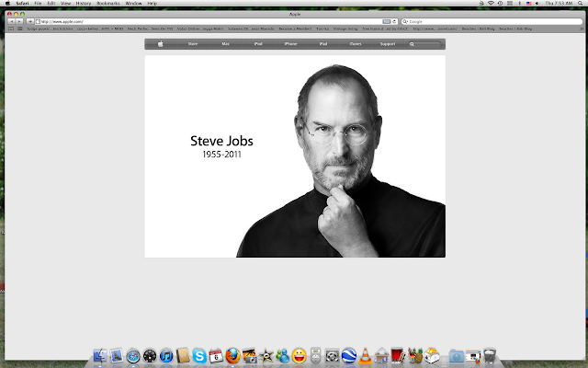The image size is (588, 368).
Task: Open the Safari menu
Action: click(22, 3)
